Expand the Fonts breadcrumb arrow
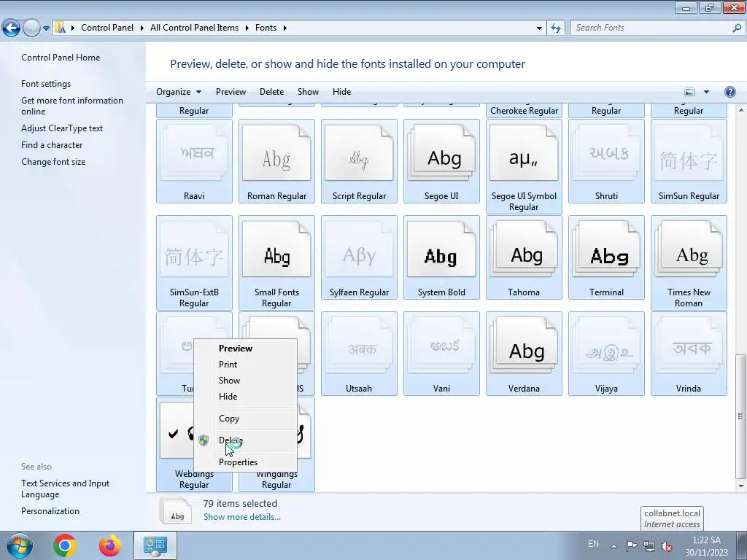The height and width of the screenshot is (560, 747). click(285, 28)
